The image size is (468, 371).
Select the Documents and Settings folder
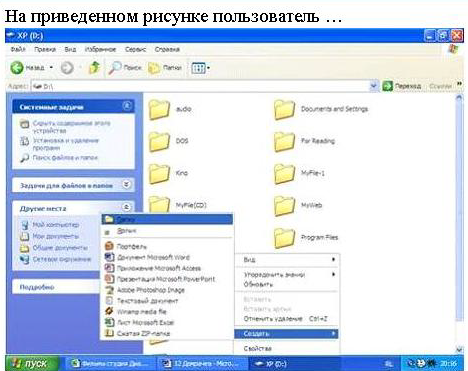(x=284, y=109)
